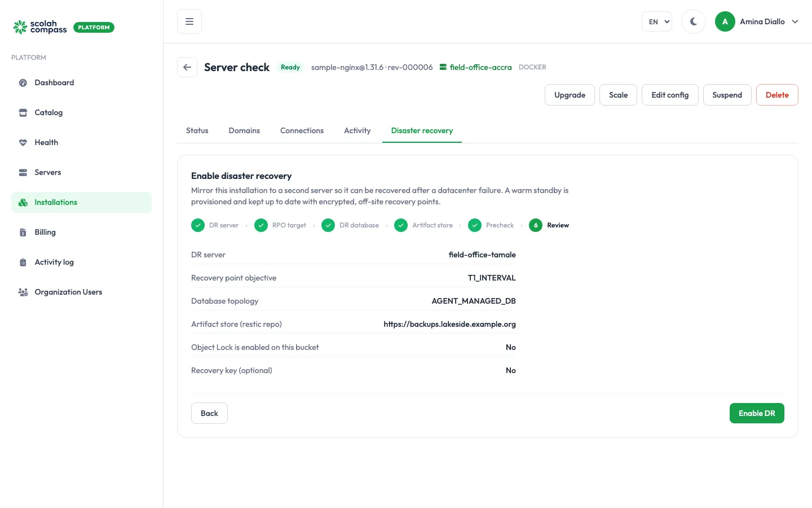Click the Installations cubes icon
The width and height of the screenshot is (812, 508).
click(23, 203)
